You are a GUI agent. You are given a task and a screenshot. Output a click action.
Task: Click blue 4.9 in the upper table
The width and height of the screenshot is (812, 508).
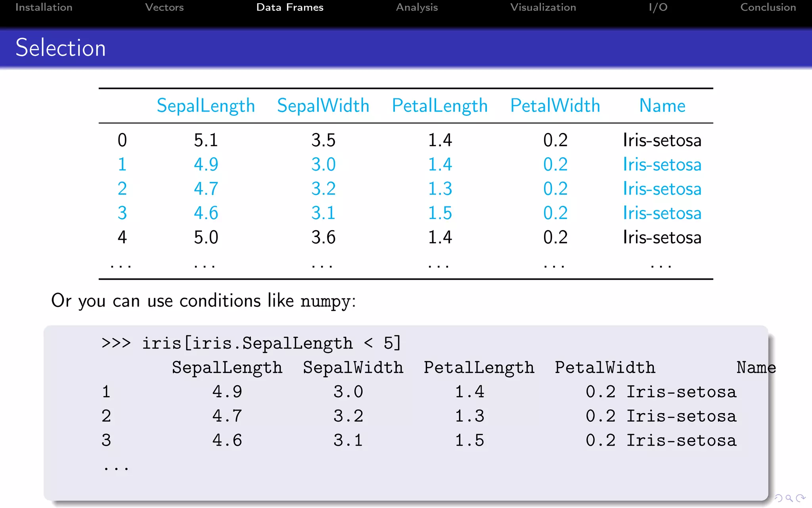pyautogui.click(x=206, y=164)
